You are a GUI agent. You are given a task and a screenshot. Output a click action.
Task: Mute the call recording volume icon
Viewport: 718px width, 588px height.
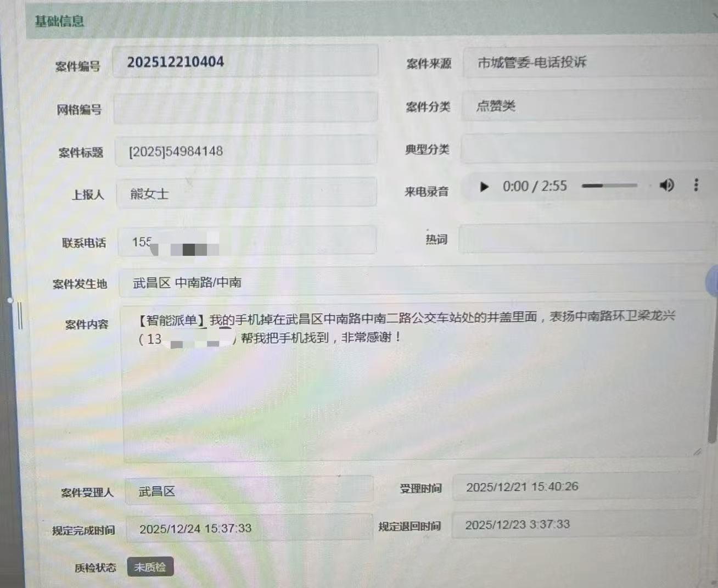[x=666, y=186]
